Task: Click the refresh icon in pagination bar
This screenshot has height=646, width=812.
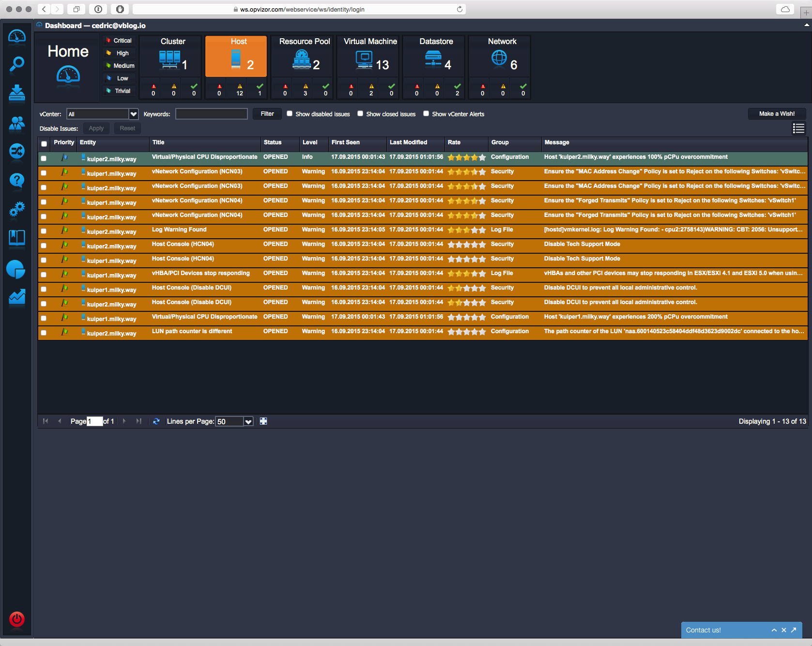Action: tap(156, 421)
